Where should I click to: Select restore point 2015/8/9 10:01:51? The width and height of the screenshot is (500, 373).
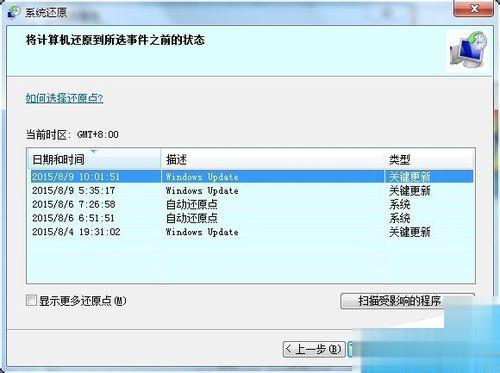pos(252,177)
